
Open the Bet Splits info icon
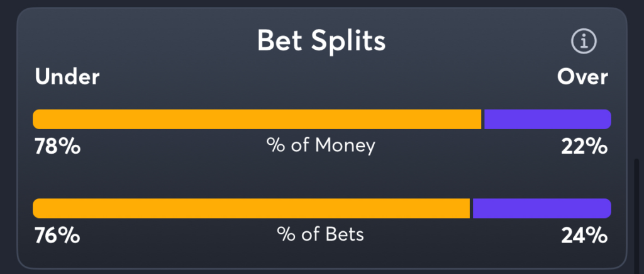tap(584, 41)
